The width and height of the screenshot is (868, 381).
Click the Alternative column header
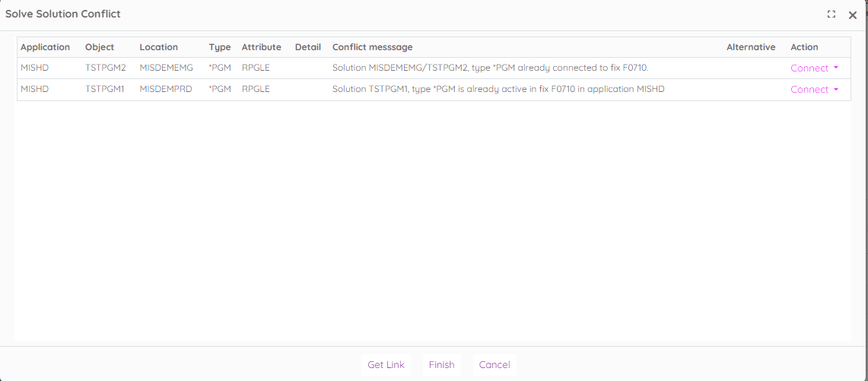(751, 47)
